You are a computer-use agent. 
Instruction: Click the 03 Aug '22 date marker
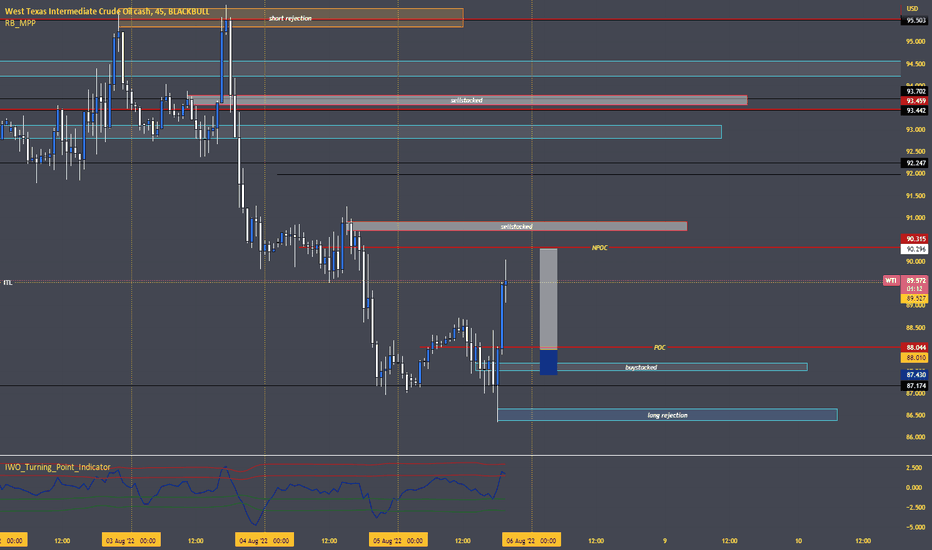point(131,540)
